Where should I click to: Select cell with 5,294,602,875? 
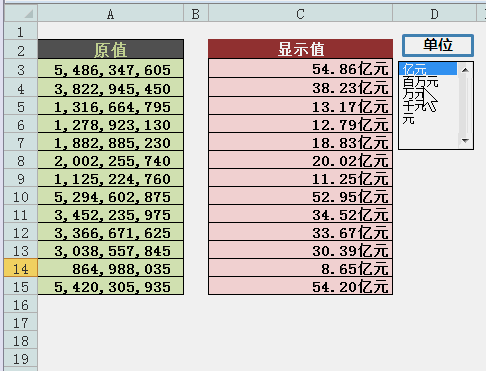[111, 196]
